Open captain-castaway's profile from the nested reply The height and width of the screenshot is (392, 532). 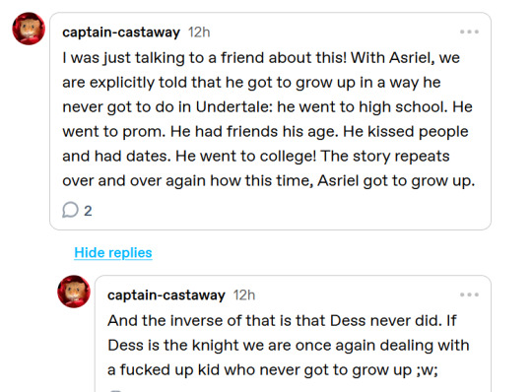[x=166, y=295]
